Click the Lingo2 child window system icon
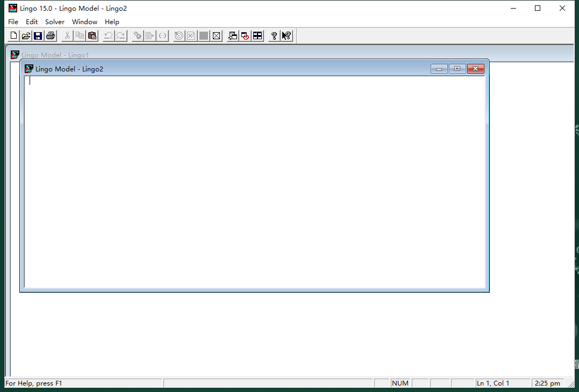This screenshot has height=392, width=579. pyautogui.click(x=29, y=69)
